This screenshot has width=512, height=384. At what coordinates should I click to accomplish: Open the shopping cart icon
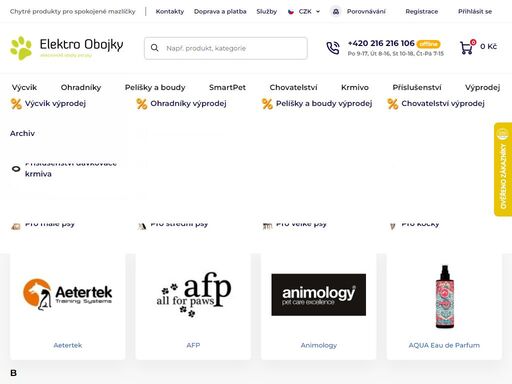468,47
